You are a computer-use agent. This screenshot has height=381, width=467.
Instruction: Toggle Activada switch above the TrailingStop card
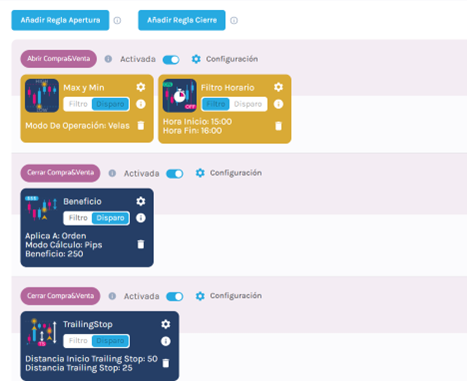[175, 296]
